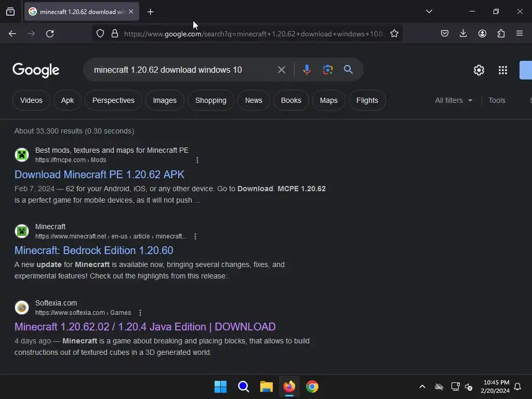532x399 pixels.
Task: Open muted volume tray icon
Action: tap(469, 387)
